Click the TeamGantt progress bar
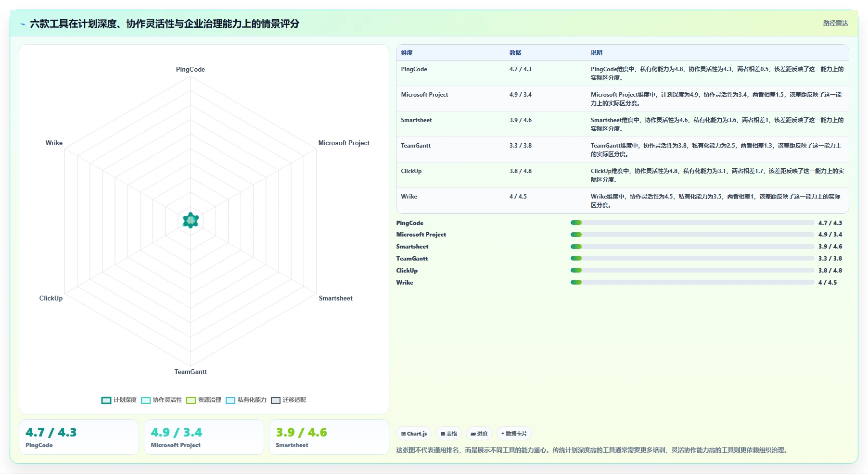Screen dimensions: 868x474 [x=692, y=258]
